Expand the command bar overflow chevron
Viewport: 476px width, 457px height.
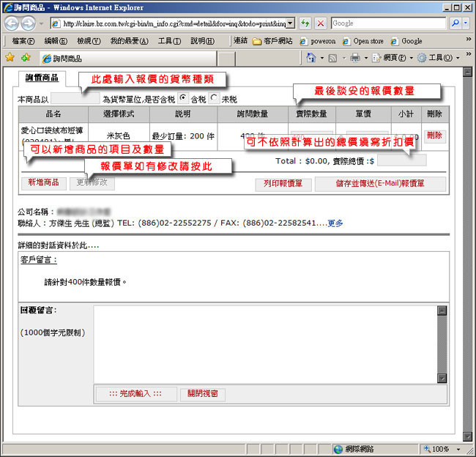tap(469, 54)
